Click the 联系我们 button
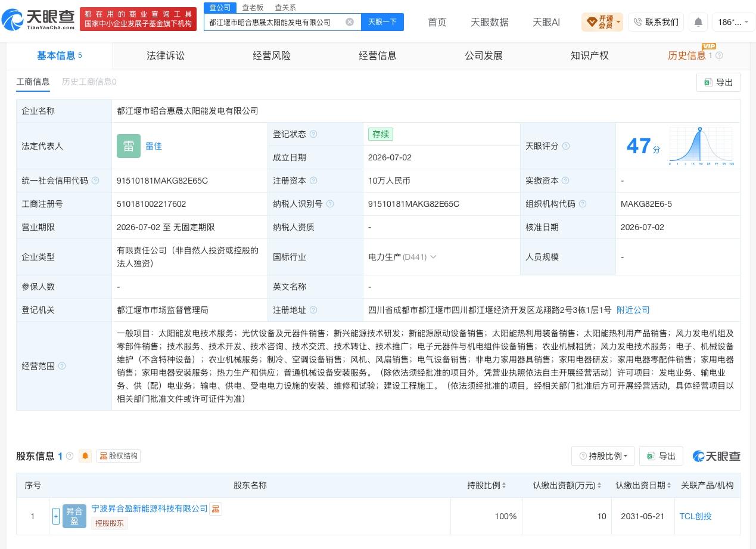Viewport: 756px width, 549px height. (656, 22)
